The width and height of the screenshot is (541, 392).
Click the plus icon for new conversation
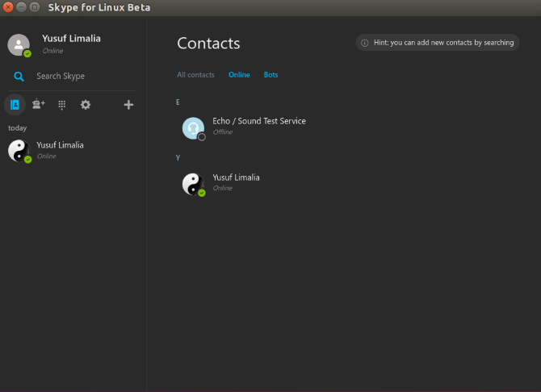click(128, 105)
